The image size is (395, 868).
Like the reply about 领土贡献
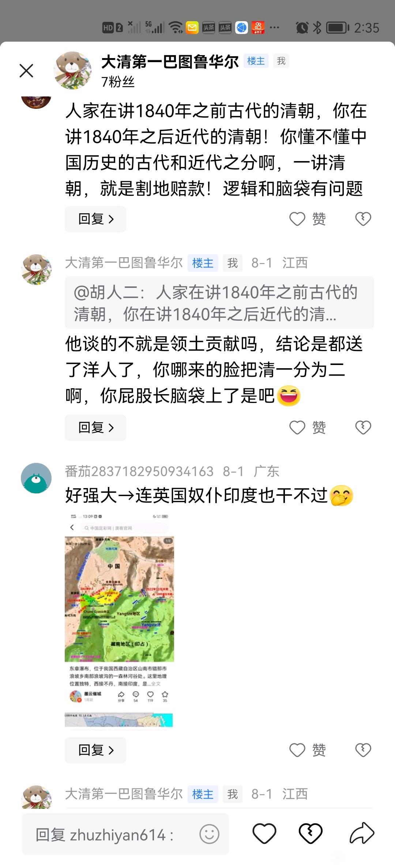tap(308, 427)
